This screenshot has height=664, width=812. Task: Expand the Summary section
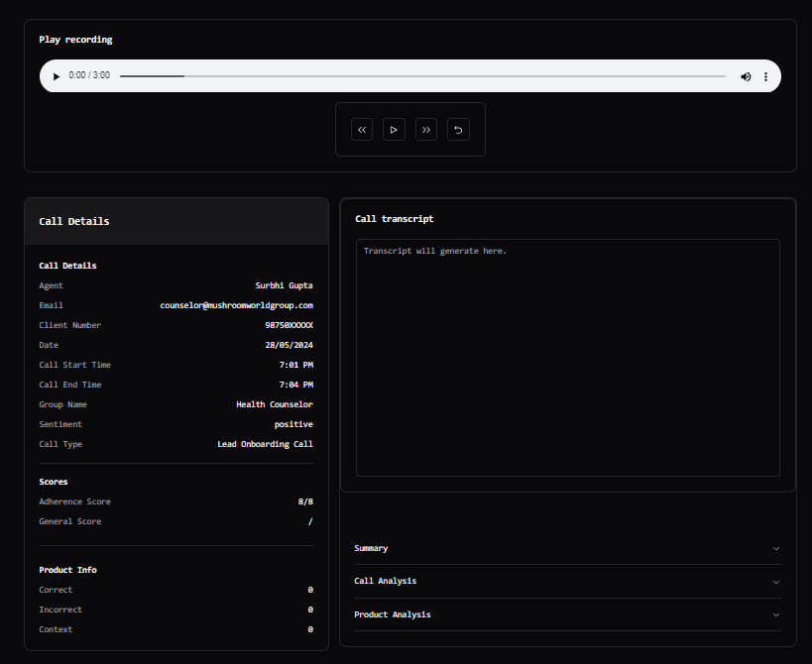coord(567,548)
